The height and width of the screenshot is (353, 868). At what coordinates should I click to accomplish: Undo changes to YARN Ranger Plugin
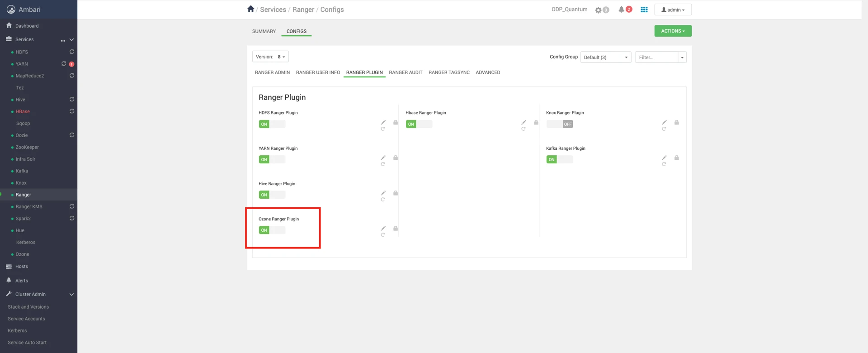click(x=383, y=164)
